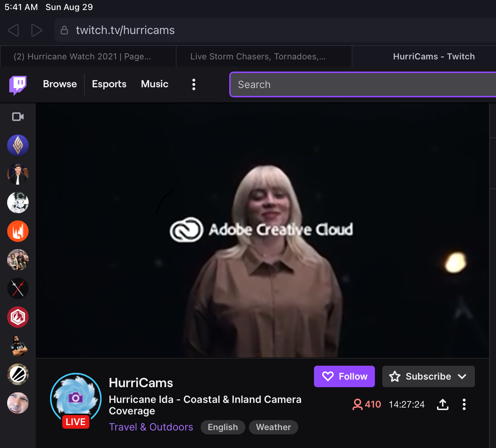Open the channel with striped black-white circle logo

[x=18, y=374]
